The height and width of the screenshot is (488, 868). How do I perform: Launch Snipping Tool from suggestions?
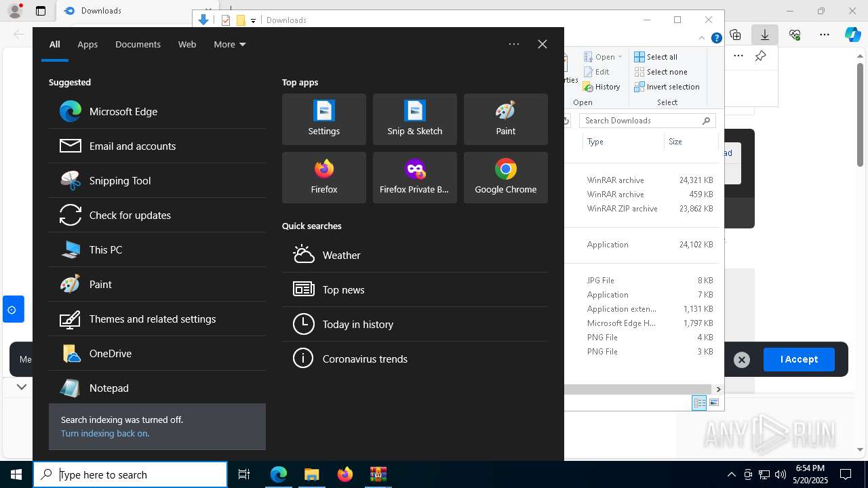coord(157,180)
